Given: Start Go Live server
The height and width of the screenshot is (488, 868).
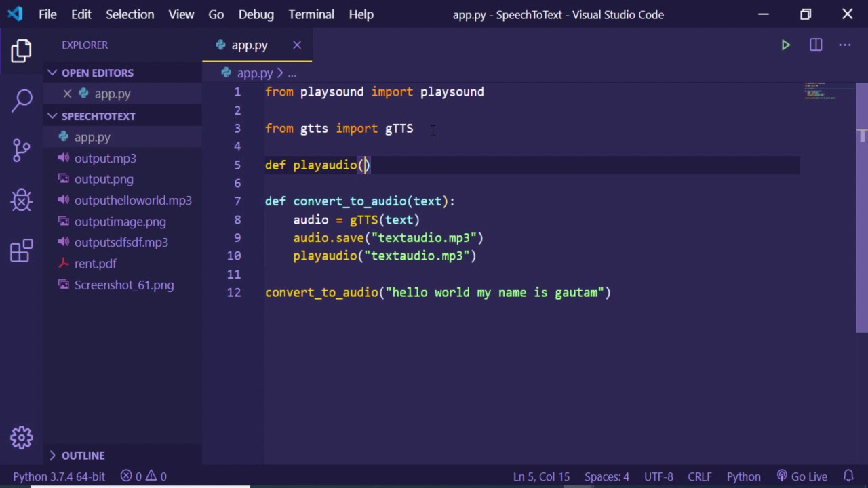Looking at the screenshot, I should click(802, 476).
